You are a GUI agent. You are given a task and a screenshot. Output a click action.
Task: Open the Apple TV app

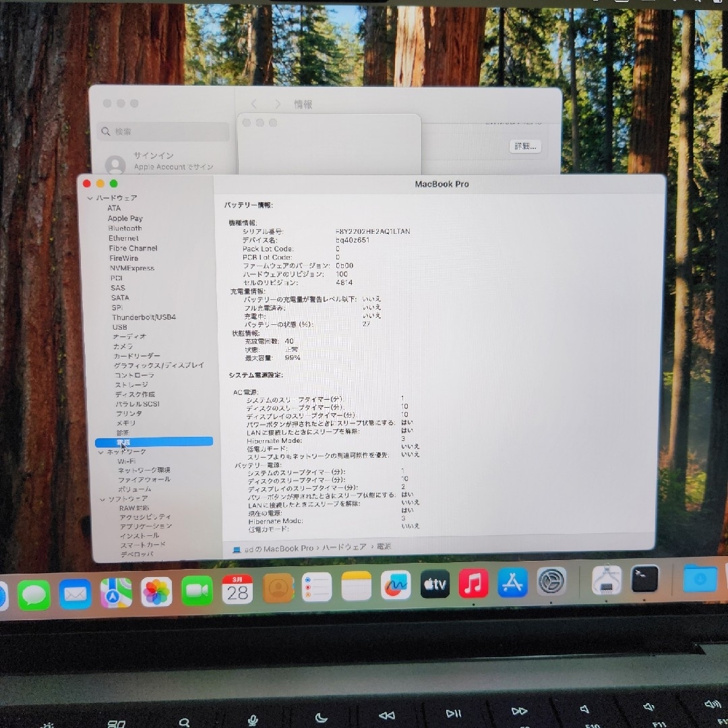click(435, 584)
